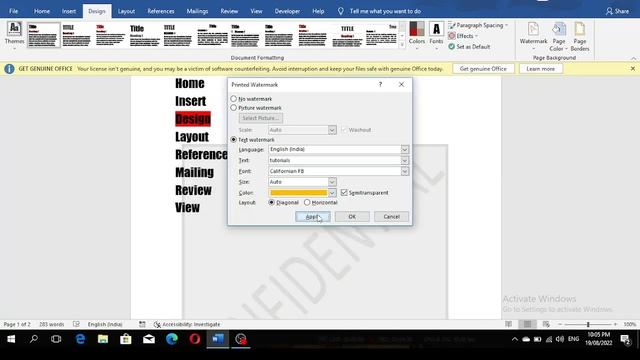This screenshot has height=360, width=640.
Task: Expand the Font dropdown arrow
Action: point(404,171)
